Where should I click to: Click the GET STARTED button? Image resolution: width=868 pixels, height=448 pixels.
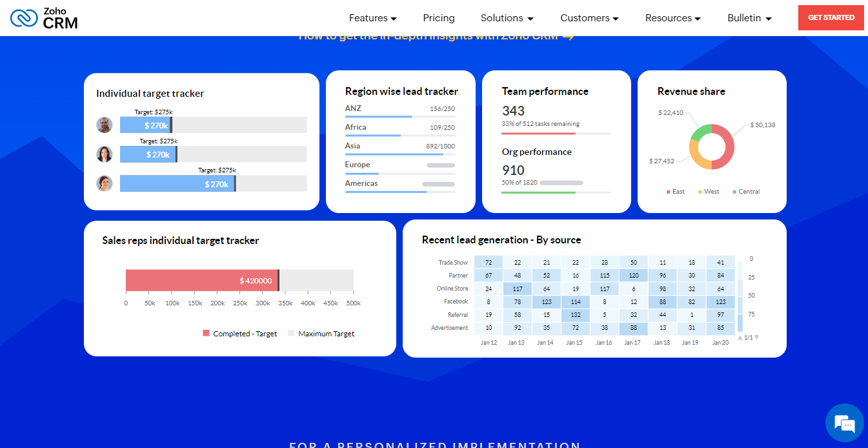[x=831, y=17]
